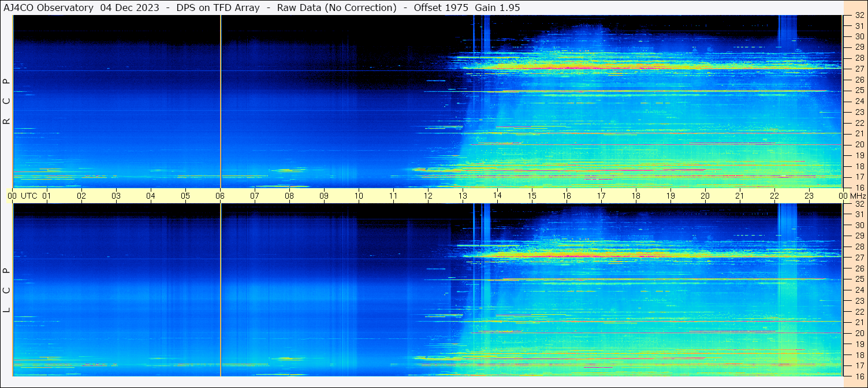Select the 18 UTC mark on time axis

tap(636, 196)
